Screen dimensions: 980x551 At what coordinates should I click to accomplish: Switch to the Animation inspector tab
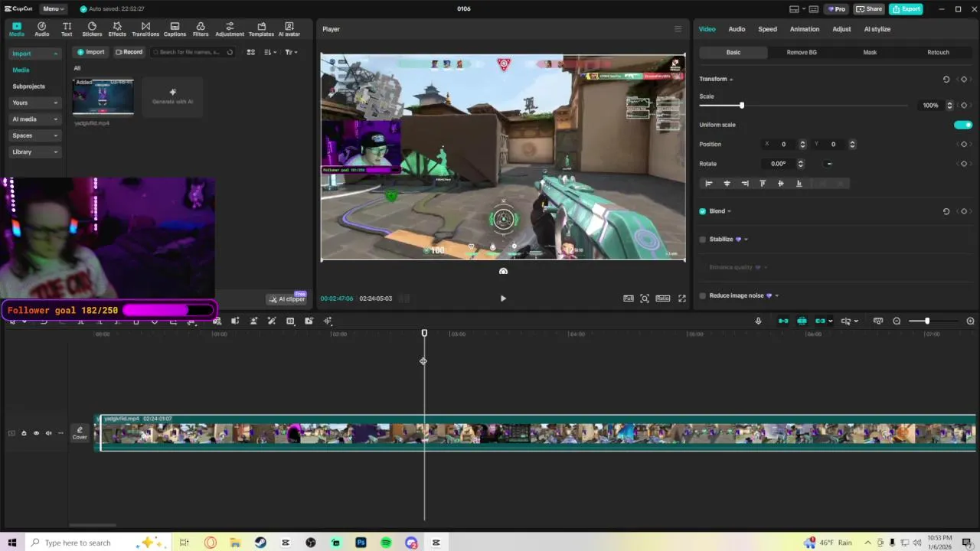(805, 29)
